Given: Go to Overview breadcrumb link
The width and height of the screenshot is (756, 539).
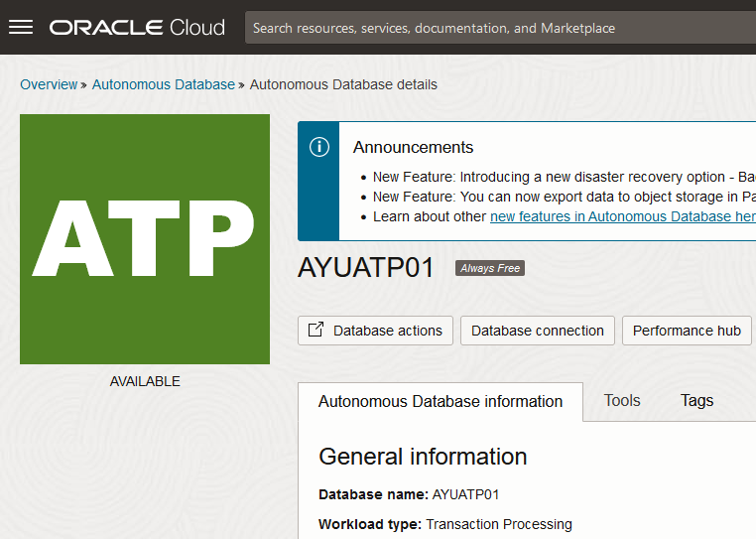Looking at the screenshot, I should point(49,84).
